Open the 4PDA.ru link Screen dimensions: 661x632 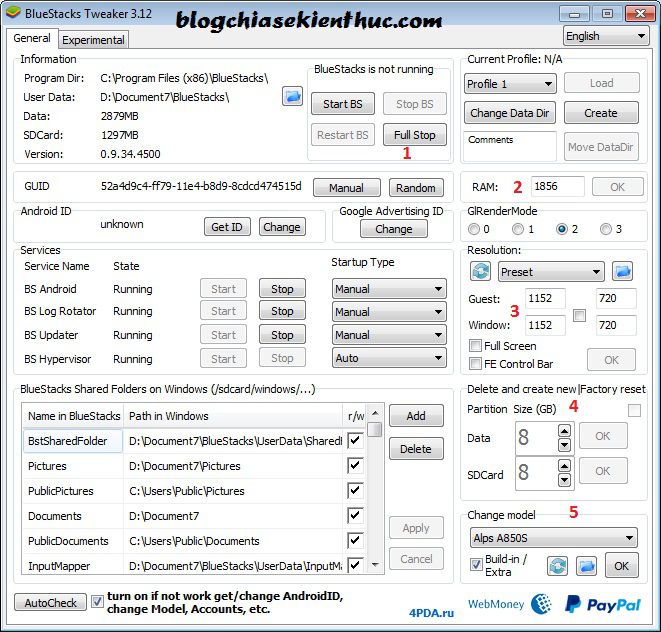431,613
